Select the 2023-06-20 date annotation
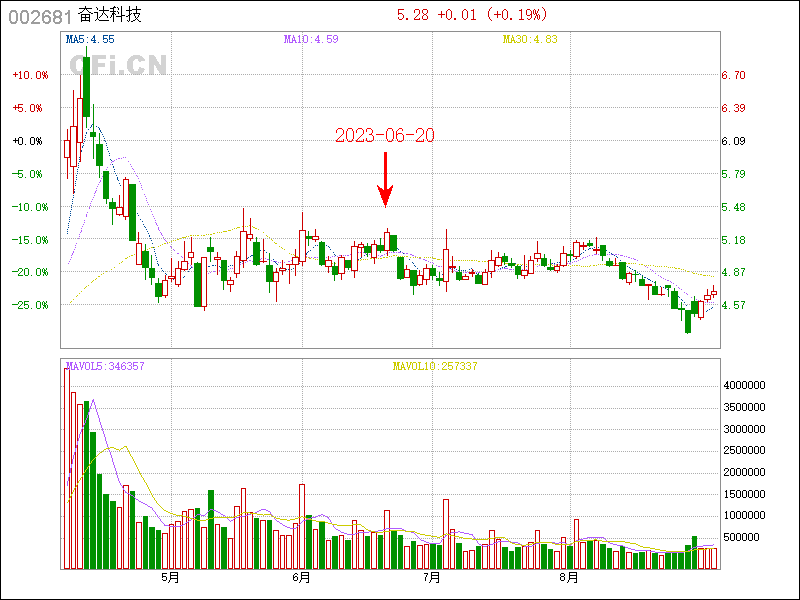Viewport: 800px width, 600px height. coord(385,135)
